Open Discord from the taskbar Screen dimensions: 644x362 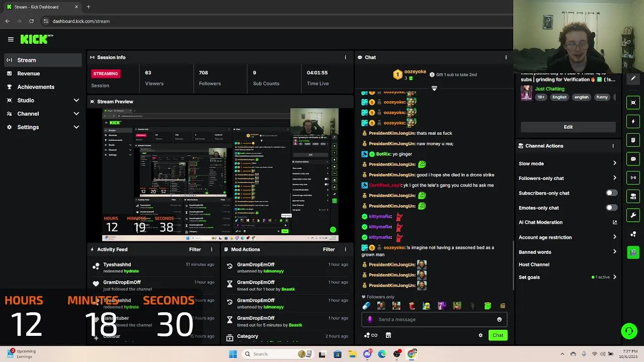tap(367, 354)
